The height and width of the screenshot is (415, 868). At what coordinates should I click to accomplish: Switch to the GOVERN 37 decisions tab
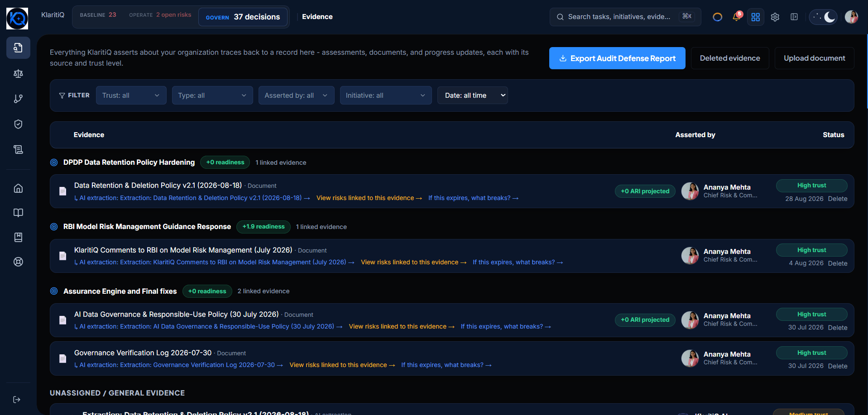(243, 17)
